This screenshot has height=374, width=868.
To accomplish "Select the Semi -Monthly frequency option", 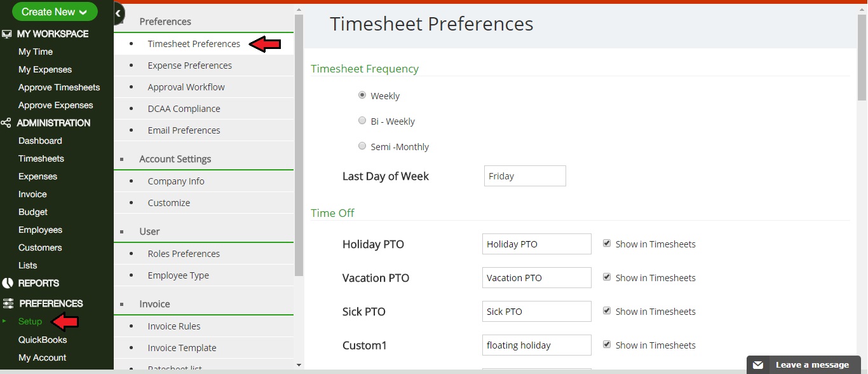I will point(362,146).
